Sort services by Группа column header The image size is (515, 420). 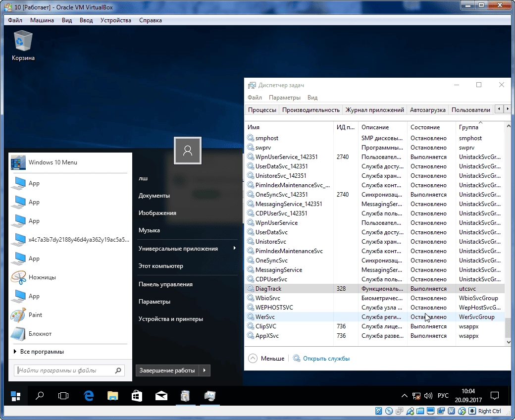coord(480,127)
